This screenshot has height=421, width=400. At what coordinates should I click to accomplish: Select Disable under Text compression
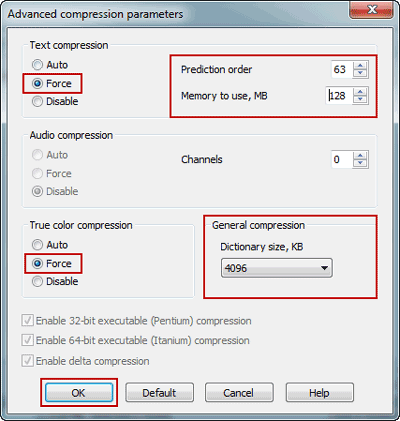(x=55, y=101)
